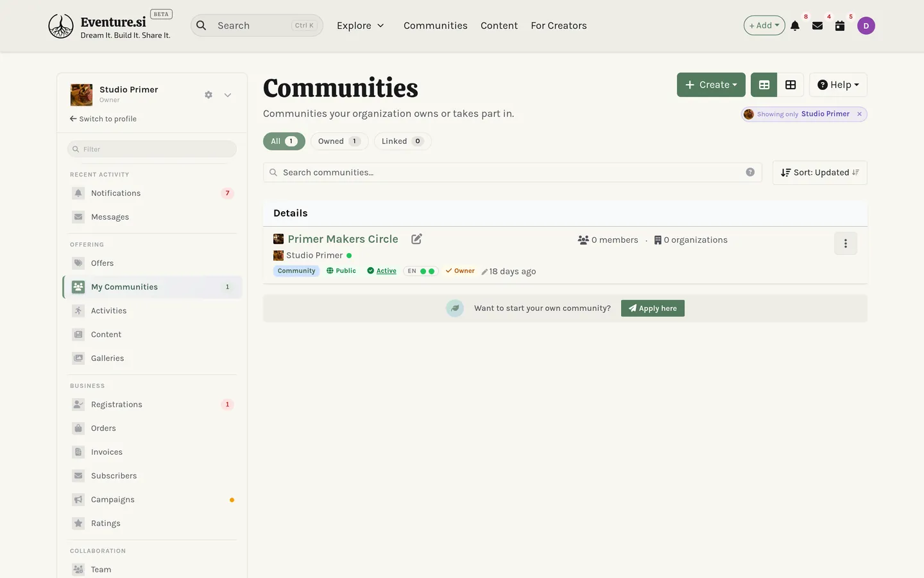Open Invoices in the sidebar
The image size is (924, 578).
click(152, 452)
